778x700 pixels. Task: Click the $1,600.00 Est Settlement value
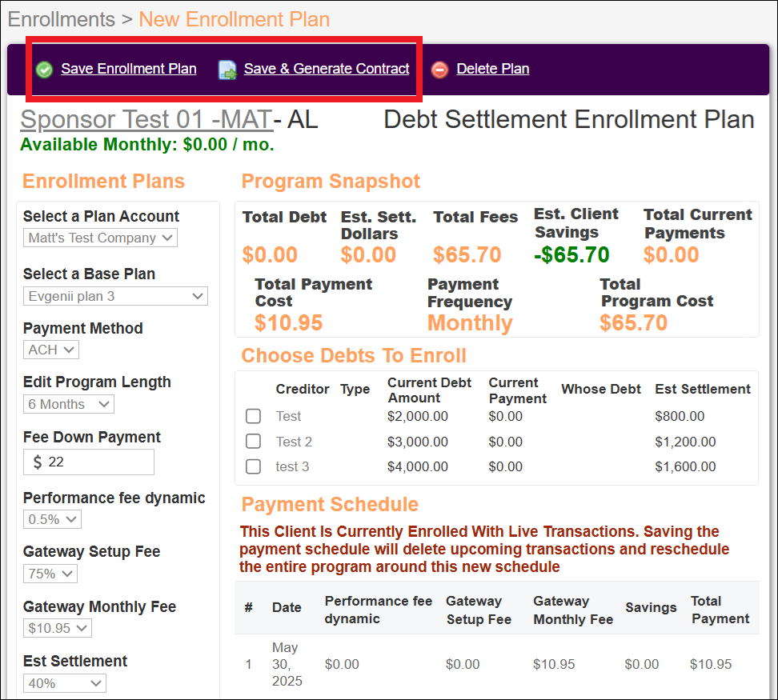(x=685, y=466)
